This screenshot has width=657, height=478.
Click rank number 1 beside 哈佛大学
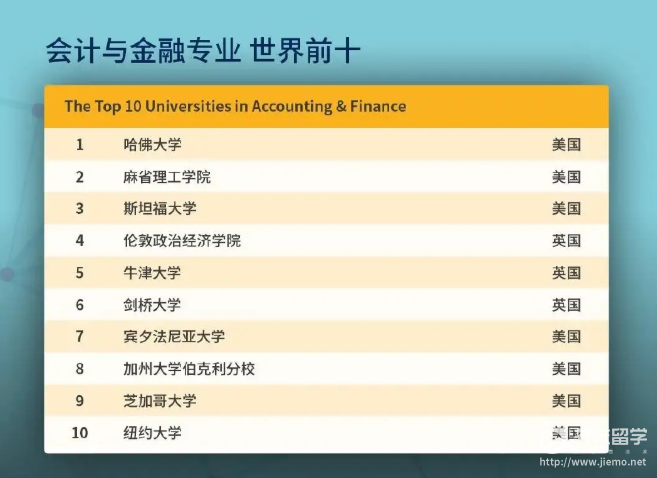(80, 145)
